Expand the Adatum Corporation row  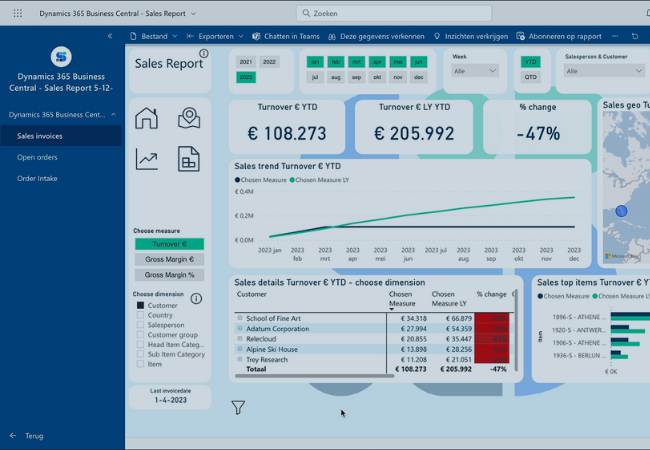coord(240,328)
